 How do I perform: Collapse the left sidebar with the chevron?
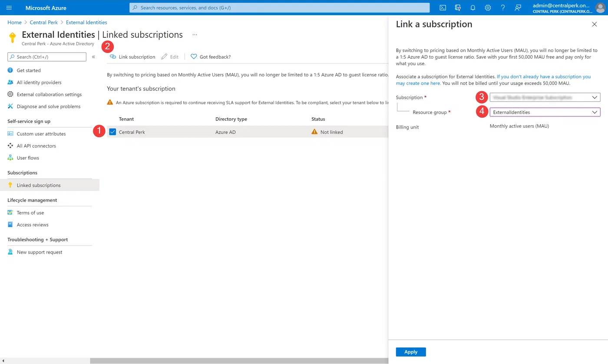[93, 57]
